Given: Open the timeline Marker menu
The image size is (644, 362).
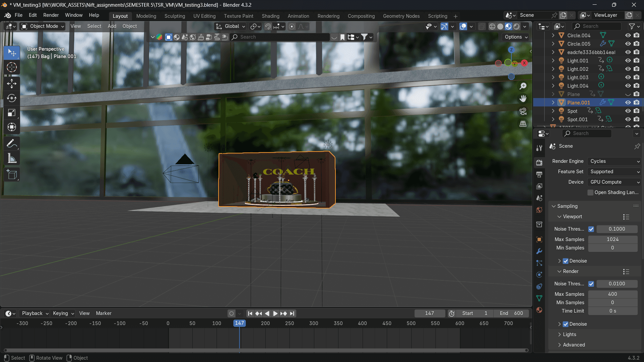Looking at the screenshot, I should click(104, 313).
